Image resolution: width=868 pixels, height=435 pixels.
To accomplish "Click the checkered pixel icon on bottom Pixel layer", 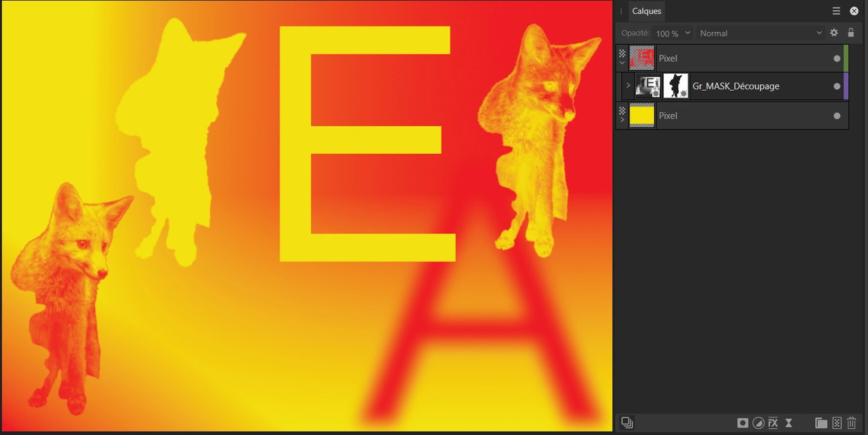I will [622, 110].
